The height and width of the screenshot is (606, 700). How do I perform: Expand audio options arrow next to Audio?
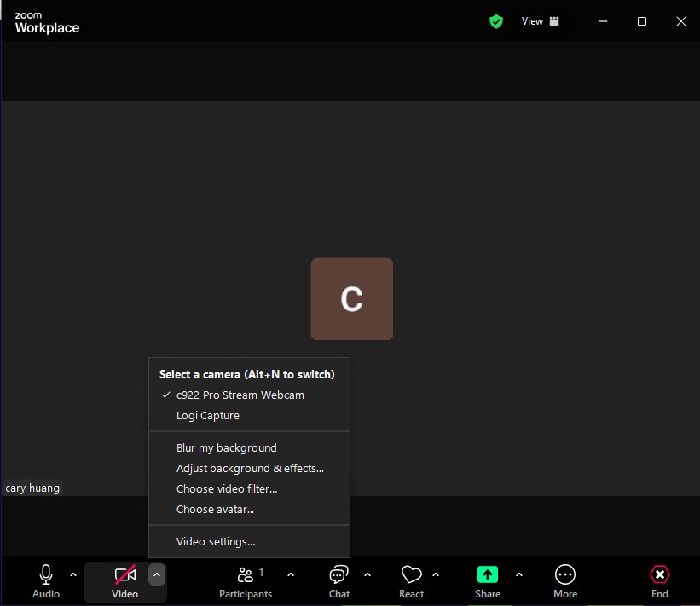pyautogui.click(x=73, y=574)
